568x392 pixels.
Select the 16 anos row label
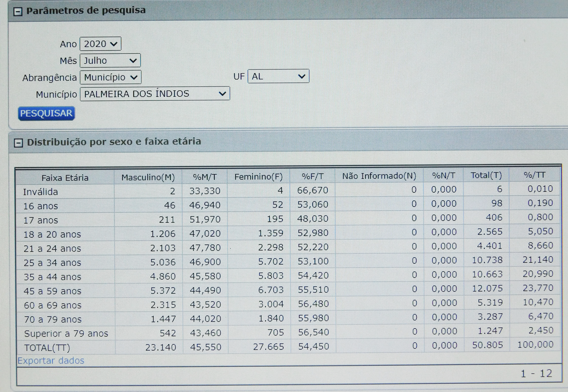[x=41, y=206]
